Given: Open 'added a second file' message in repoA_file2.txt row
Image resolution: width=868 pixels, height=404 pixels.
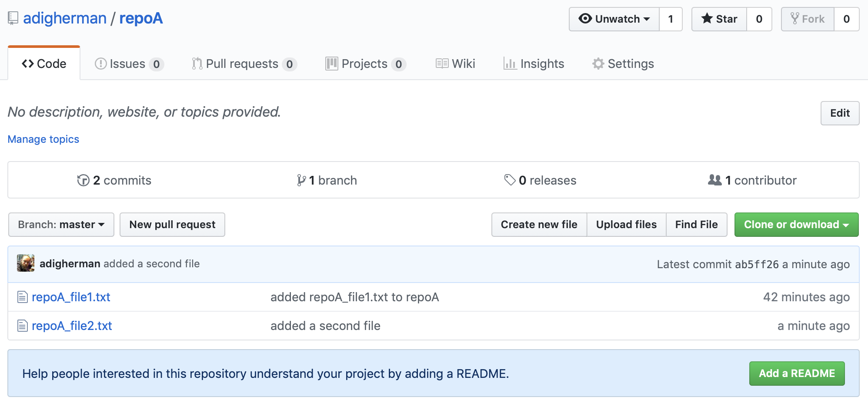Looking at the screenshot, I should click(x=325, y=326).
